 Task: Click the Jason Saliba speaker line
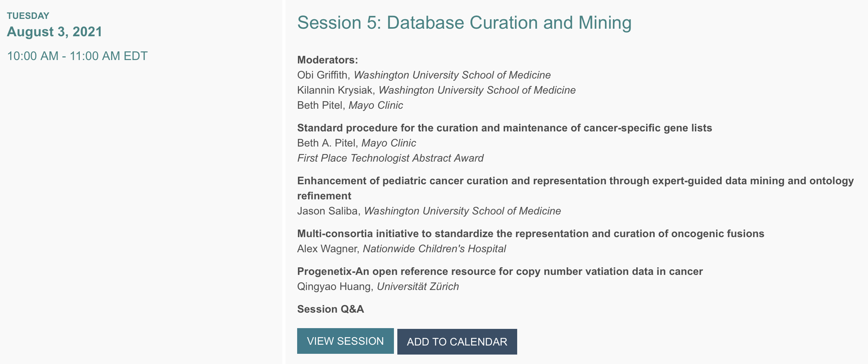429,211
